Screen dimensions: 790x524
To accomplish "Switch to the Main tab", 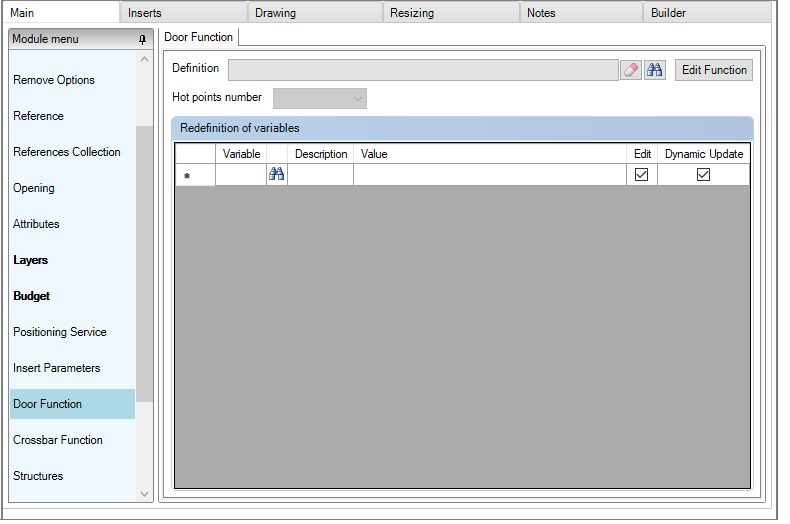I will click(60, 13).
